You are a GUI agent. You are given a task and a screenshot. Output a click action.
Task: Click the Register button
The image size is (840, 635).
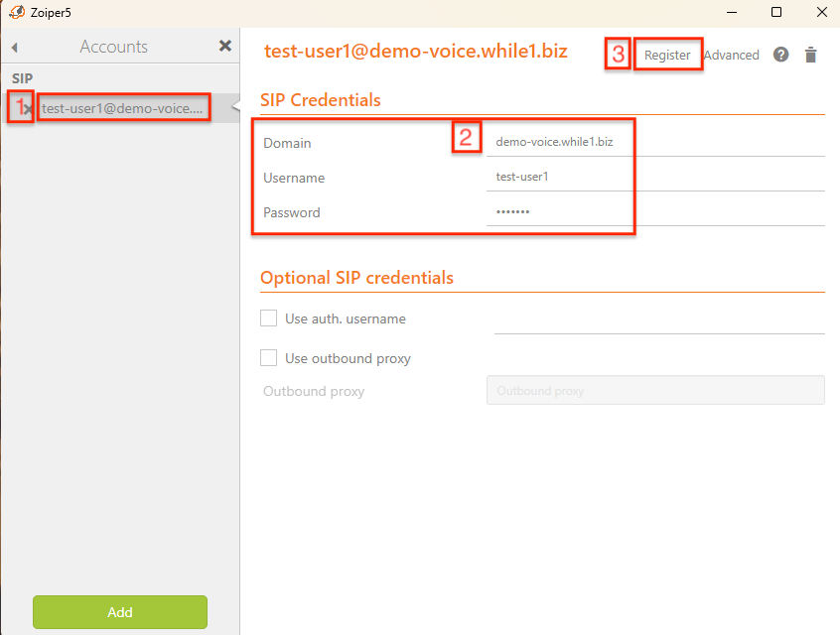click(667, 55)
